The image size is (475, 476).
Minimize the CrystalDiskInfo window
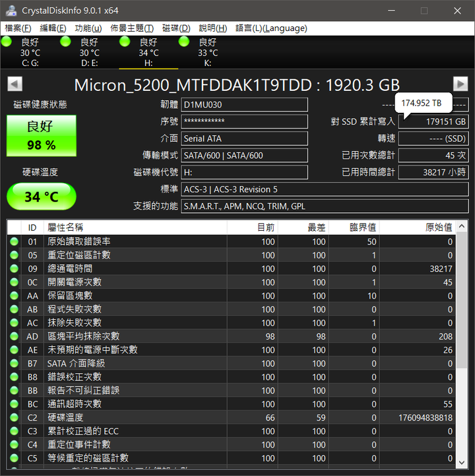[391, 11]
